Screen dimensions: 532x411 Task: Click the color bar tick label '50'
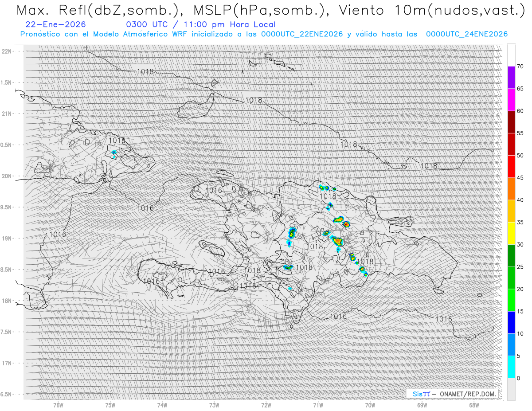click(520, 156)
